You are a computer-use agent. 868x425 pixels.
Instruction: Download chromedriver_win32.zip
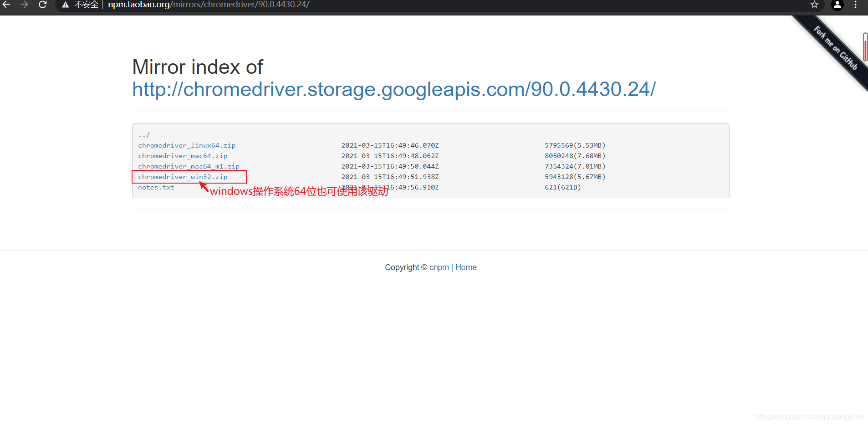coord(183,177)
